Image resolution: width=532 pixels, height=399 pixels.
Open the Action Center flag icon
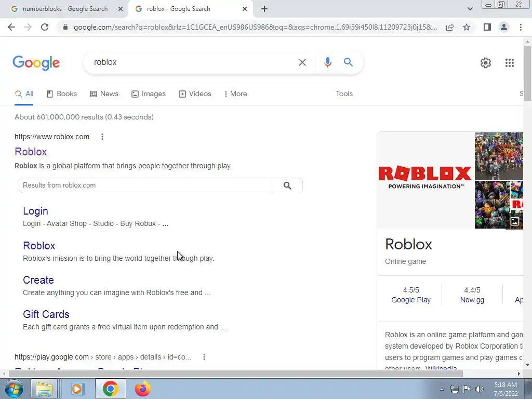(467, 389)
